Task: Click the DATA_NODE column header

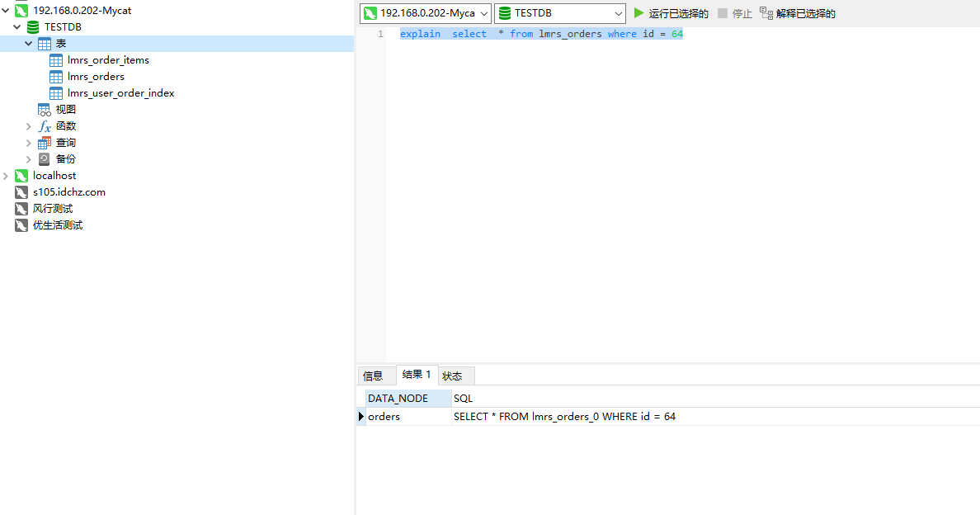Action: click(398, 398)
